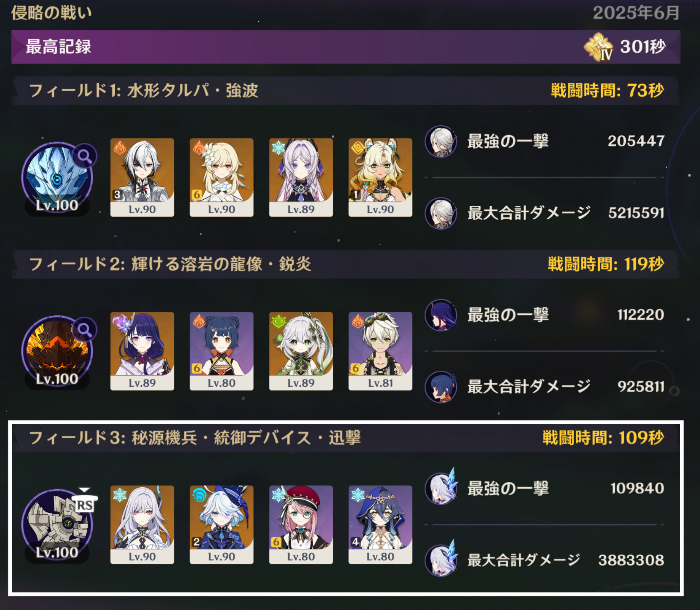700x610 pixels.
Task: Select the cat-eared Geo Lv.90 character card
Action: (x=380, y=178)
